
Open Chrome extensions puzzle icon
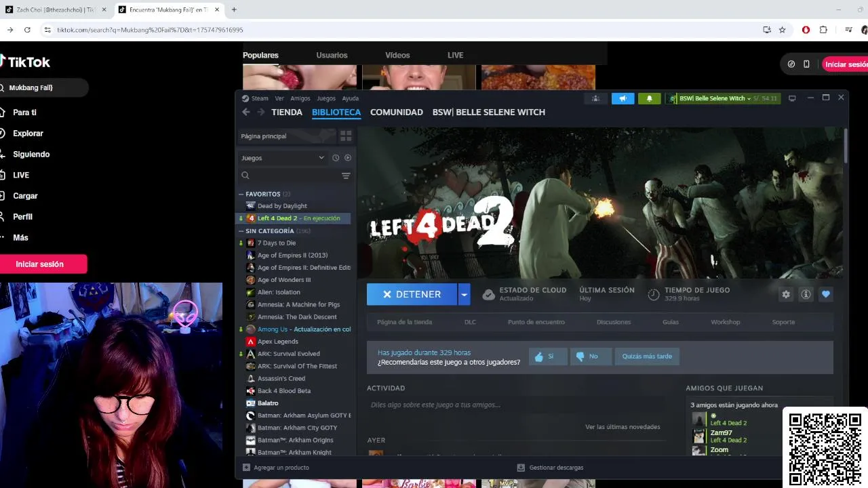click(x=823, y=30)
